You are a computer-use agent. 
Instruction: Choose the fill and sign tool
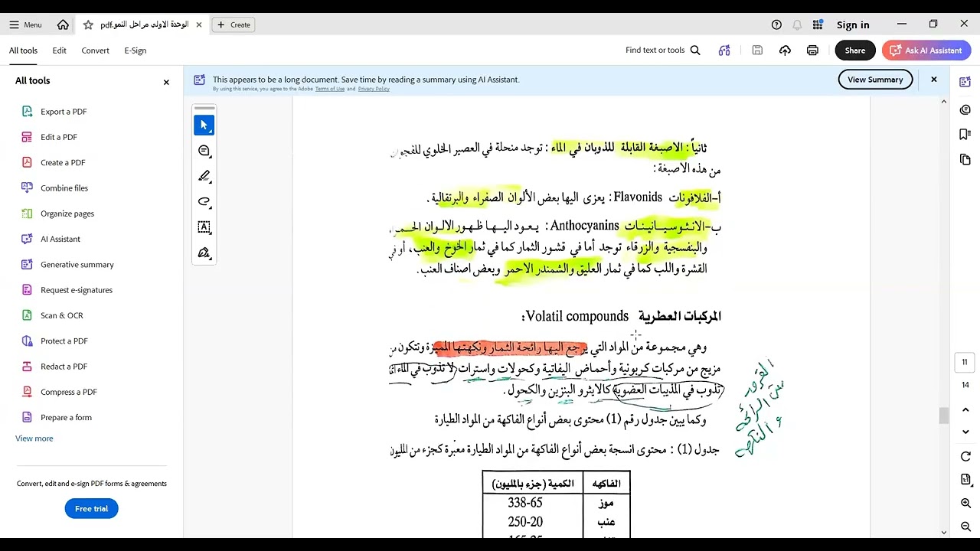coord(204,253)
